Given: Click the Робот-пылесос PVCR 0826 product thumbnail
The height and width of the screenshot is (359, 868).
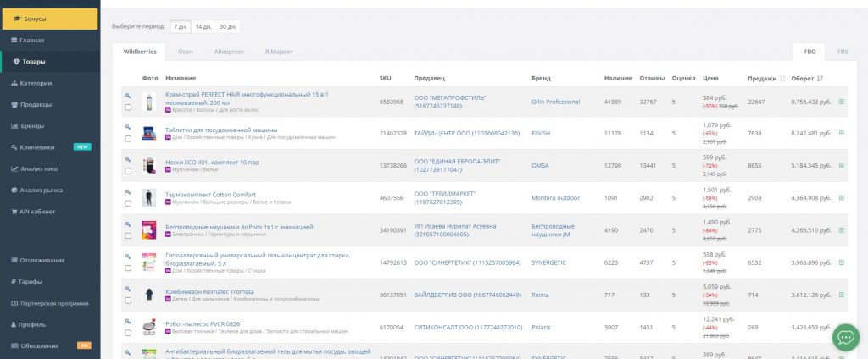Looking at the screenshot, I should click(149, 326).
